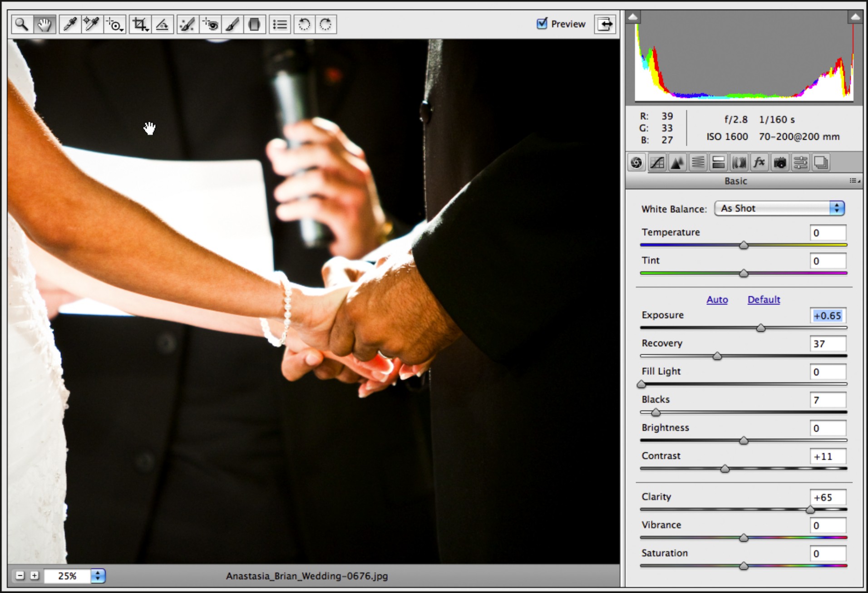Open the Camera Raw preferences dialog
The width and height of the screenshot is (868, 593).
pos(280,24)
